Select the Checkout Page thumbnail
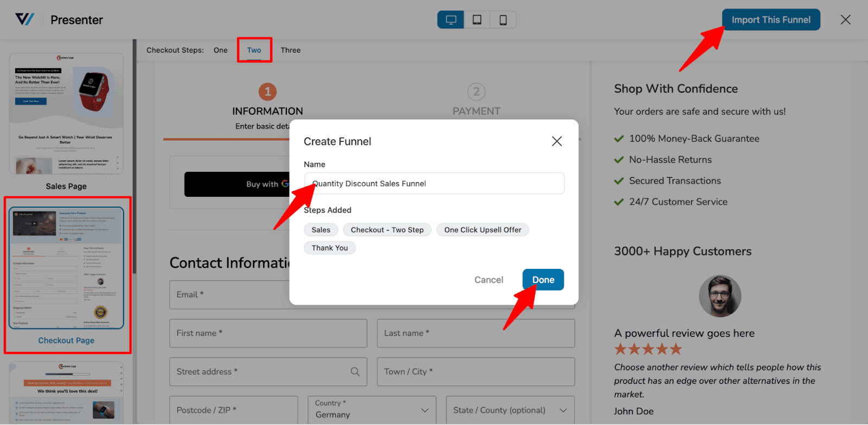Screen dimensions: 868x425 coord(66,268)
